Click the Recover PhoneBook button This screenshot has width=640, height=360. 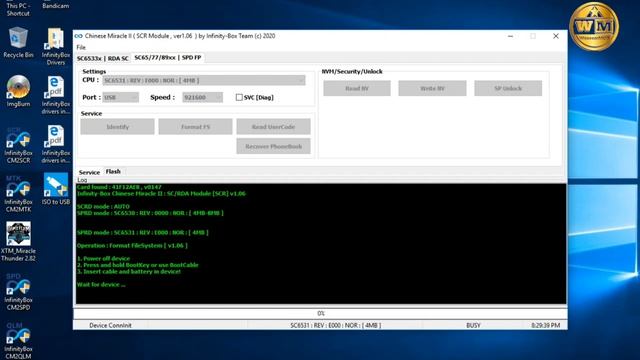pyautogui.click(x=273, y=146)
